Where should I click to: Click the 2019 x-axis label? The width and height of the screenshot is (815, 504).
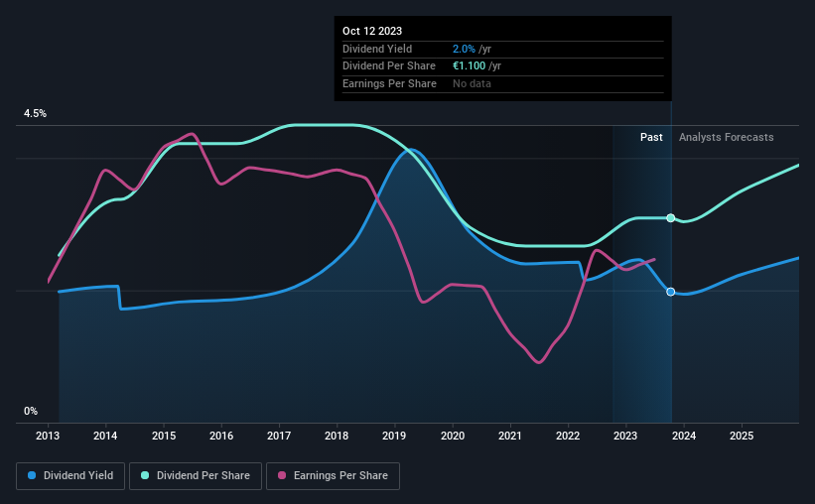click(x=394, y=436)
